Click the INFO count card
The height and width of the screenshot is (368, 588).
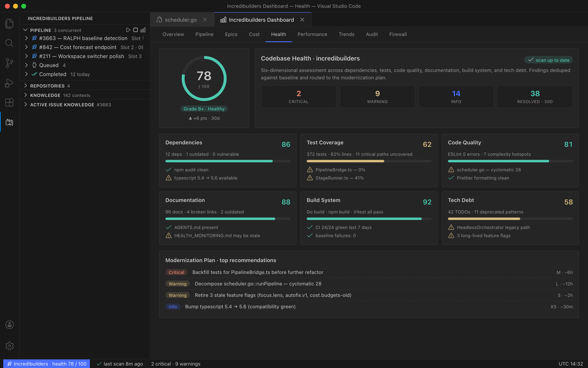click(x=456, y=97)
